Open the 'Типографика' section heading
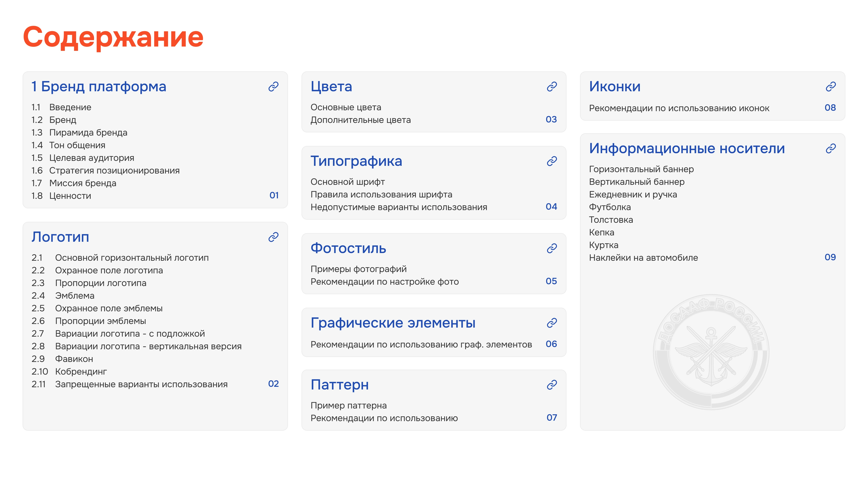Image resolution: width=868 pixels, height=488 pixels. [356, 161]
